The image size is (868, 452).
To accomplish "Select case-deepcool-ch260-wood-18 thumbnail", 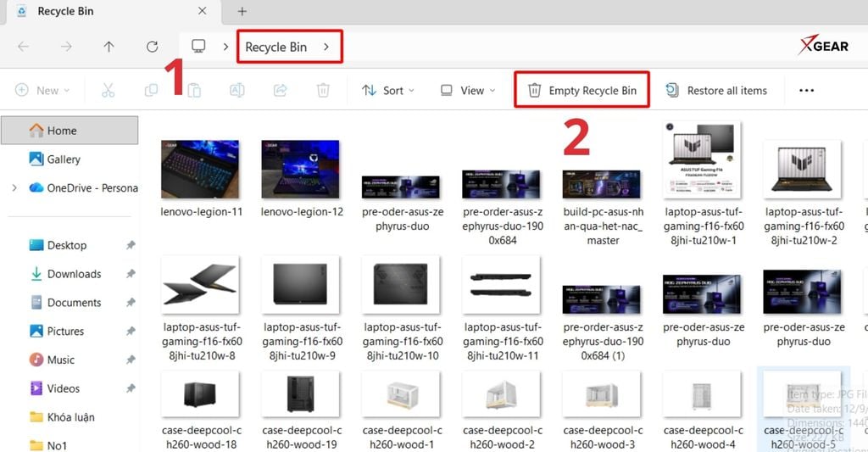I will pos(200,393).
